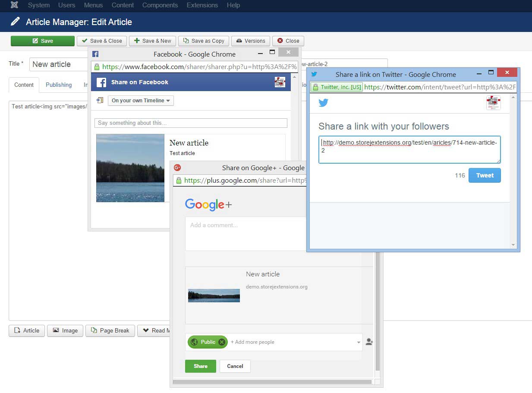Switch to the Publishing tab

(x=59, y=85)
